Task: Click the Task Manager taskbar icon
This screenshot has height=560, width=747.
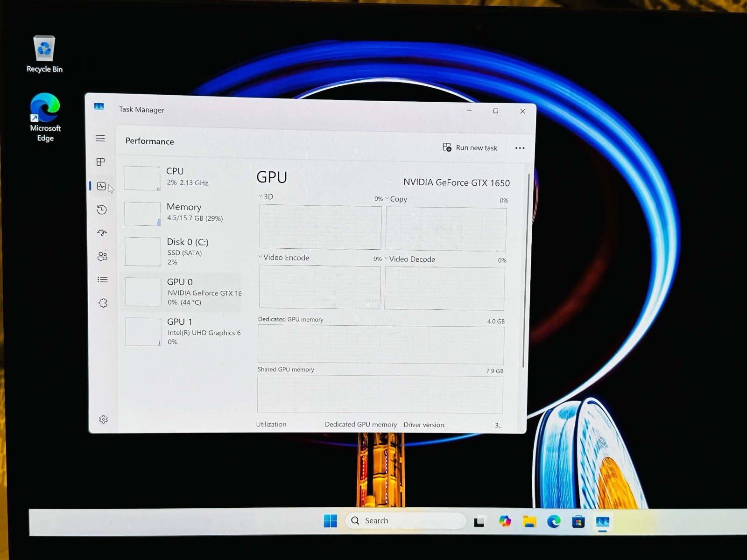Action: point(603,522)
